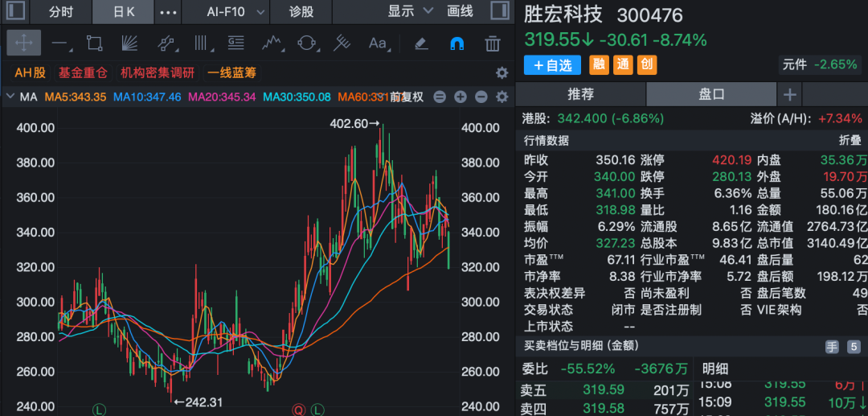This screenshot has height=416, width=868.
Task: Select the golden ratio lines tool
Action: click(x=235, y=43)
